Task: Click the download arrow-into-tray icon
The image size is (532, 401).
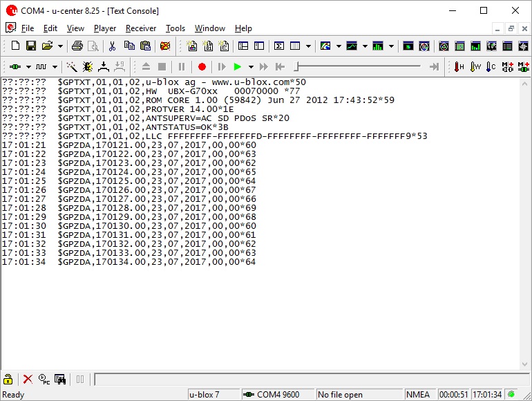Action: pos(104,67)
